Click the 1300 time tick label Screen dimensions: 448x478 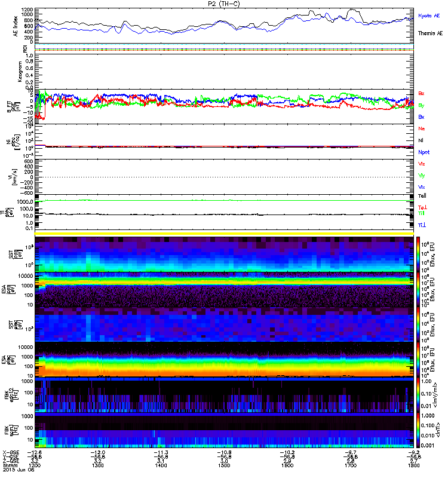pyautogui.click(x=97, y=465)
